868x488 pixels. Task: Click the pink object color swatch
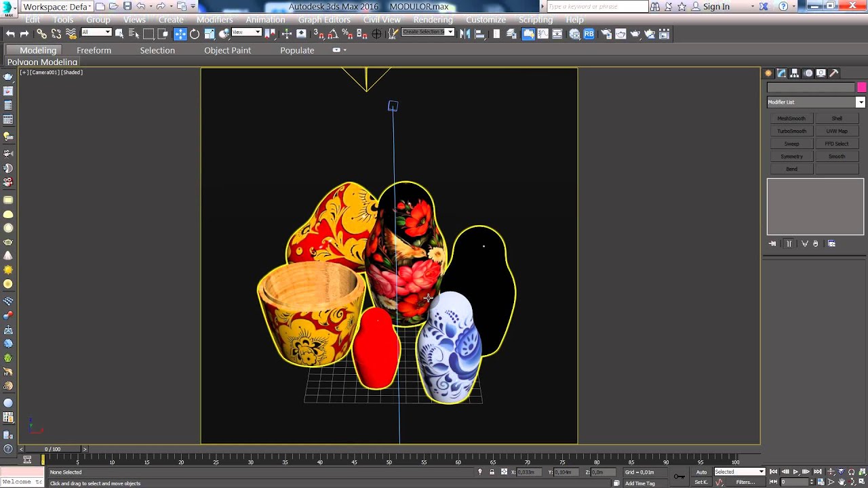click(861, 87)
